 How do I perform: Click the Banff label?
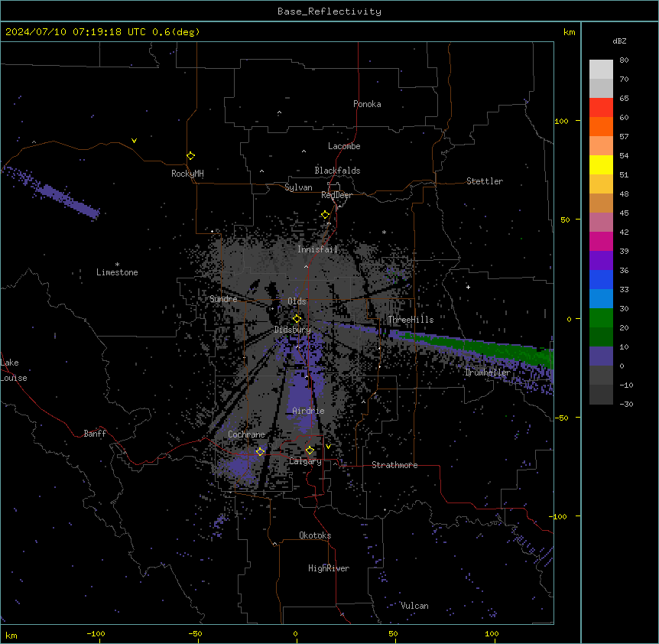(95, 434)
